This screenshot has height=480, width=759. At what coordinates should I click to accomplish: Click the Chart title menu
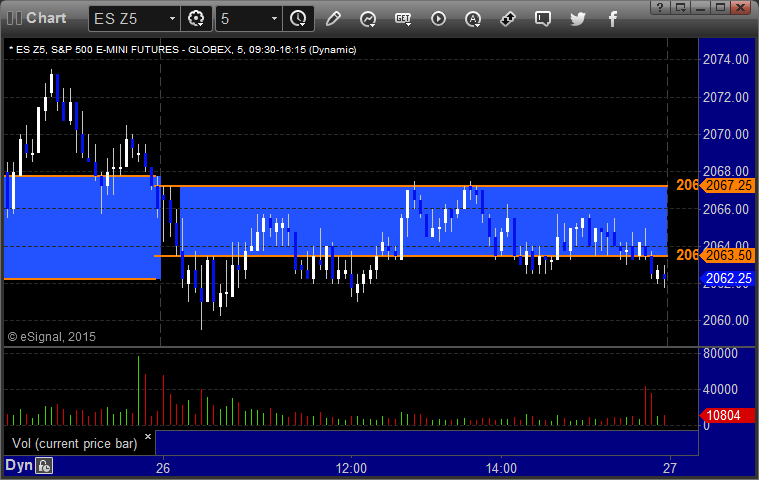46,18
